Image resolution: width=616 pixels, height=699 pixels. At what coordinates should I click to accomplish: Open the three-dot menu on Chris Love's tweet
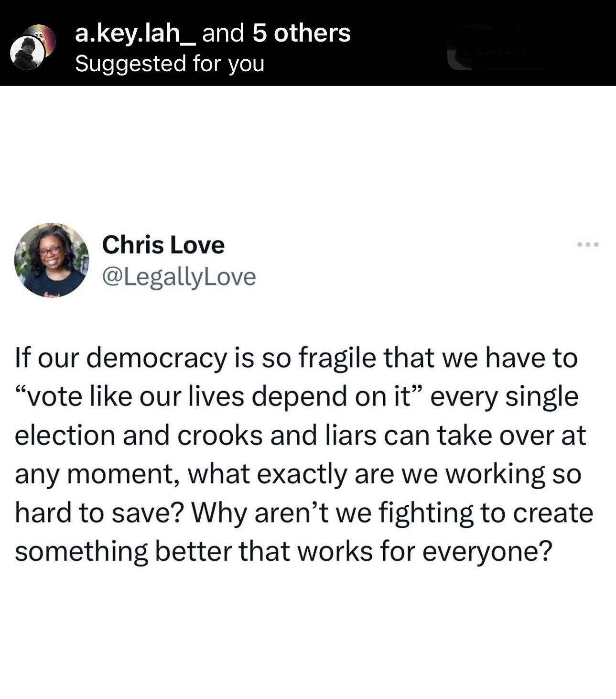(587, 245)
